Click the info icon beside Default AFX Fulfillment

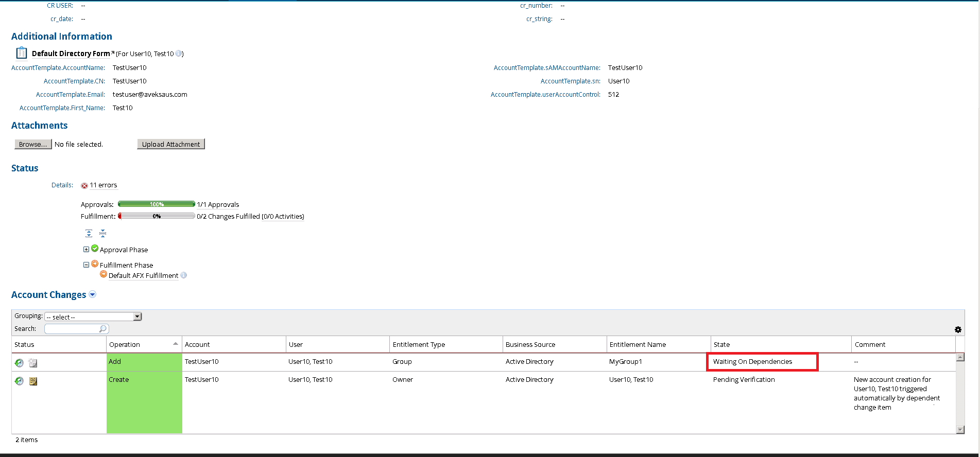(184, 275)
